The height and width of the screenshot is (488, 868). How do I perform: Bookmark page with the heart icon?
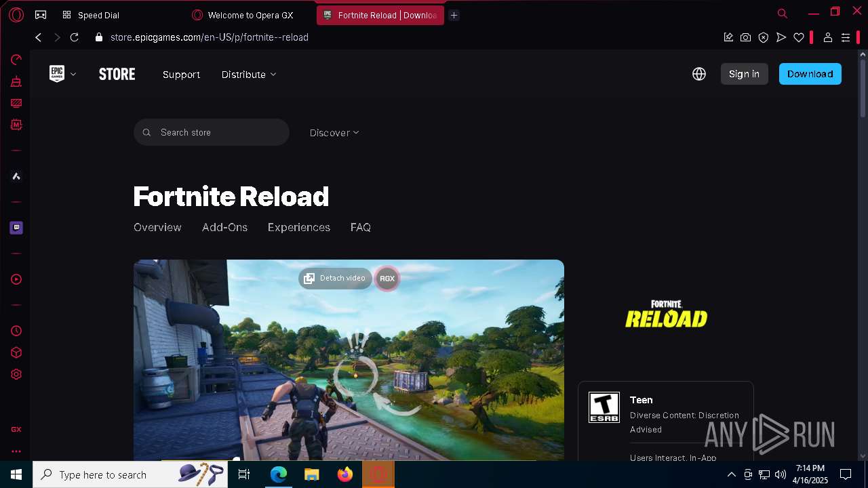coord(799,37)
